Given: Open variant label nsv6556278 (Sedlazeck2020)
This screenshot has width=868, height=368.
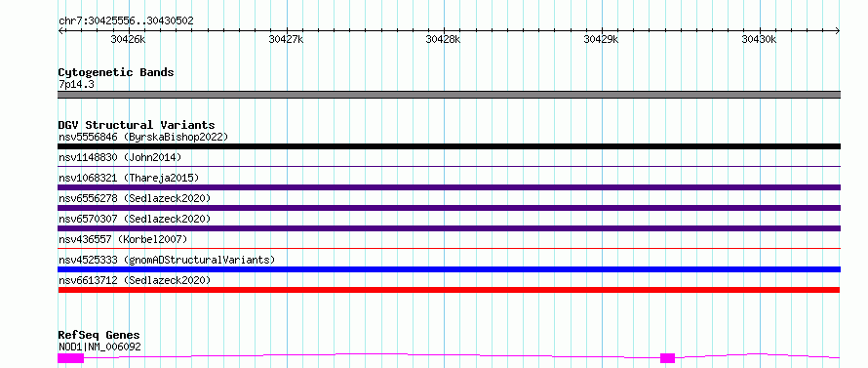Looking at the screenshot, I should (x=135, y=198).
